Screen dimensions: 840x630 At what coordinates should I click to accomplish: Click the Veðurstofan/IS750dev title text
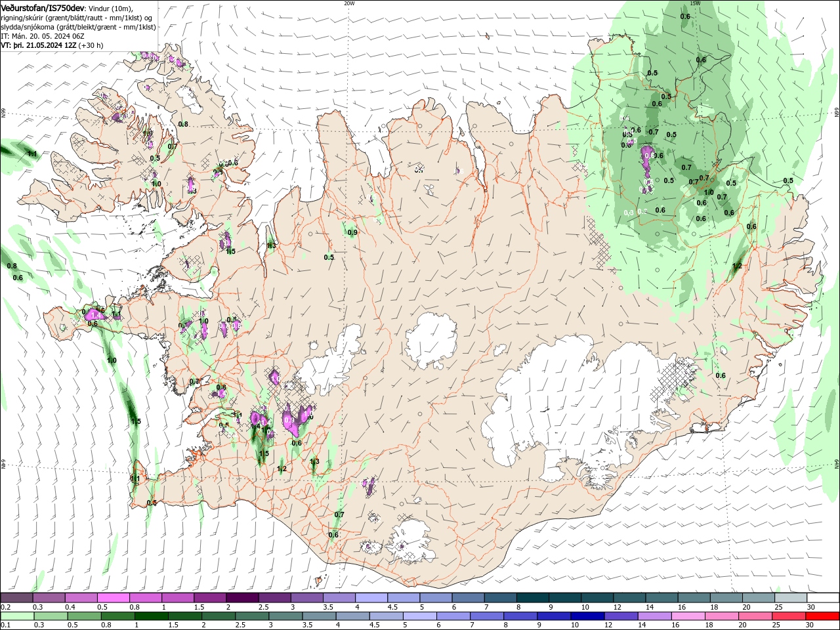43,8
